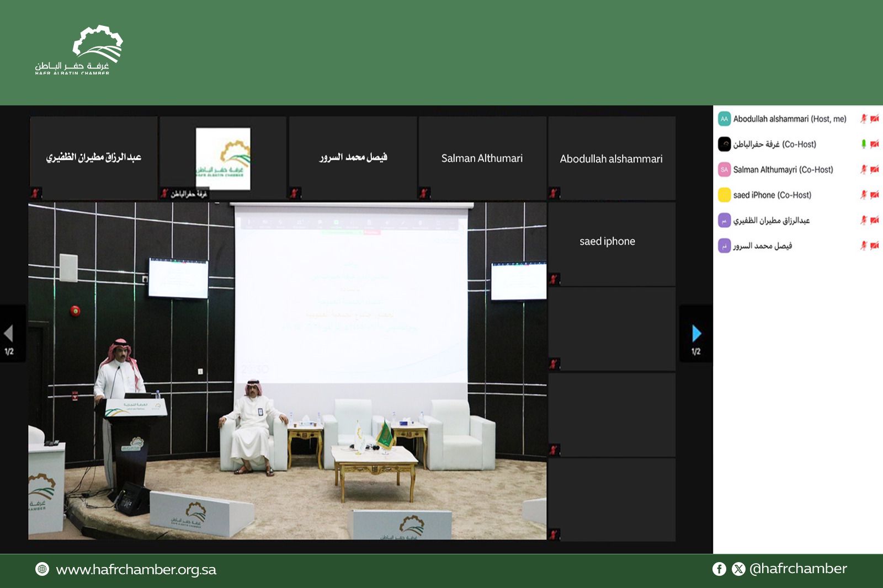The height and width of the screenshot is (588, 883).
Task: Unmute Abodullah alshammari's microphone in participants list
Action: 864,119
